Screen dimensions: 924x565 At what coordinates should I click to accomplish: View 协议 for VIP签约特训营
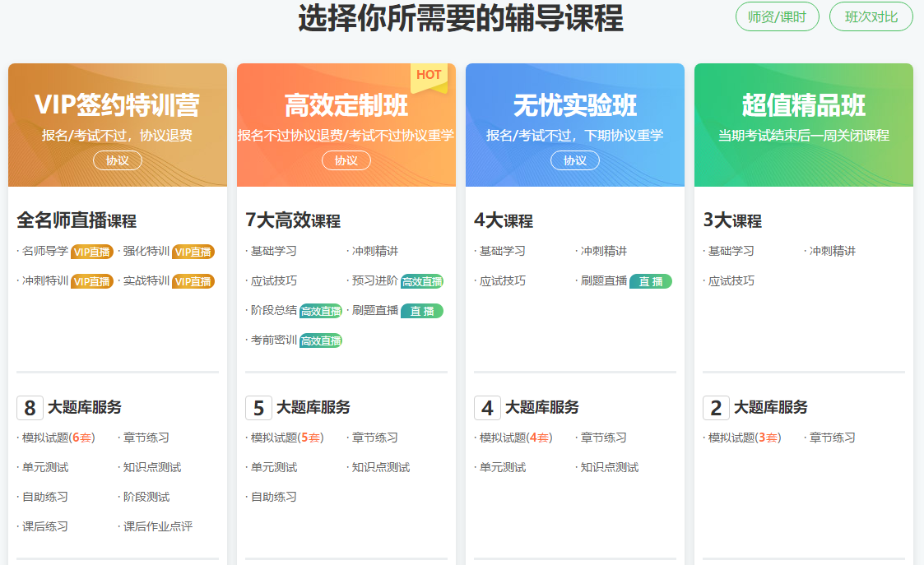(x=118, y=160)
